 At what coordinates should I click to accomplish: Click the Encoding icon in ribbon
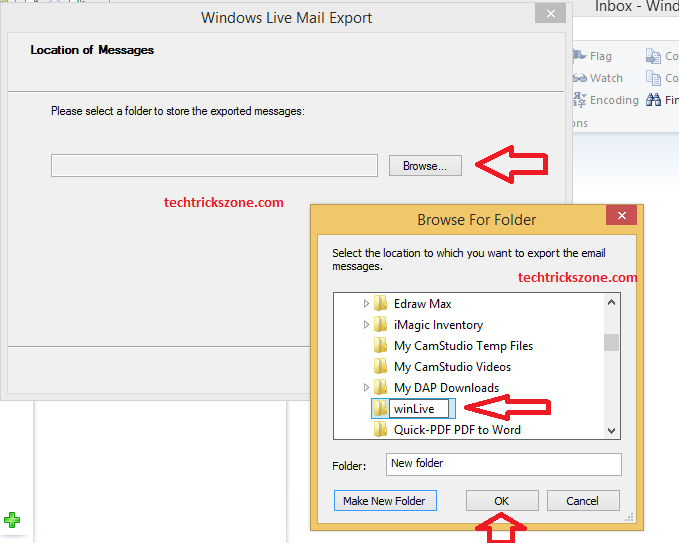click(579, 100)
